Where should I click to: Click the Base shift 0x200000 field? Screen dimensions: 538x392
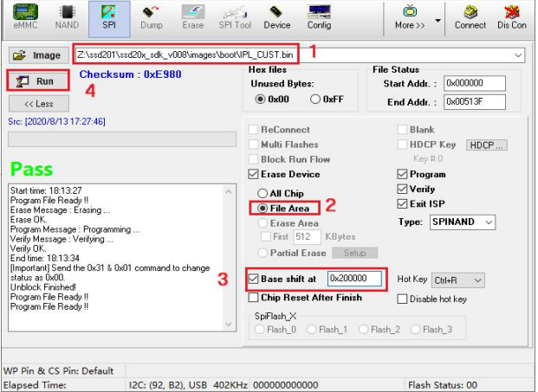354,279
